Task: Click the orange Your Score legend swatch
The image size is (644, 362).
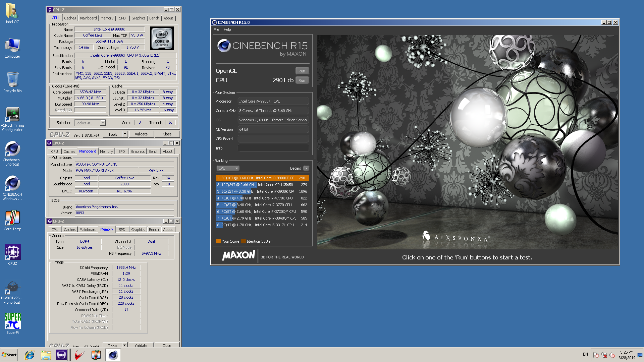Action: 218,241
